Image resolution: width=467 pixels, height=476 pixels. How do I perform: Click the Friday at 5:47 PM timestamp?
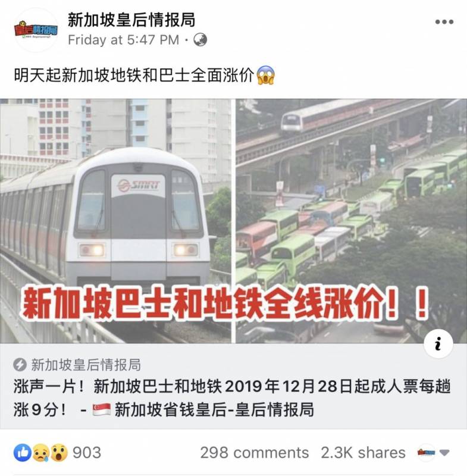coord(124,40)
